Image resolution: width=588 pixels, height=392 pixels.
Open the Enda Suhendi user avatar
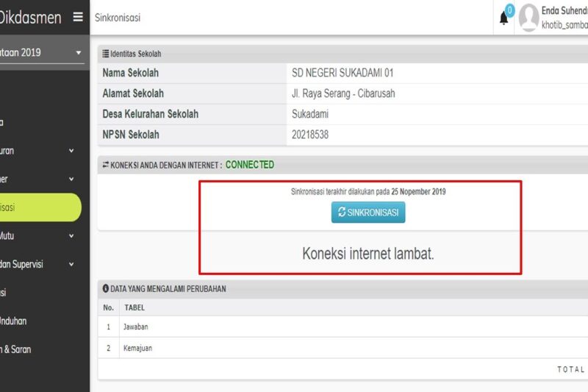point(528,18)
